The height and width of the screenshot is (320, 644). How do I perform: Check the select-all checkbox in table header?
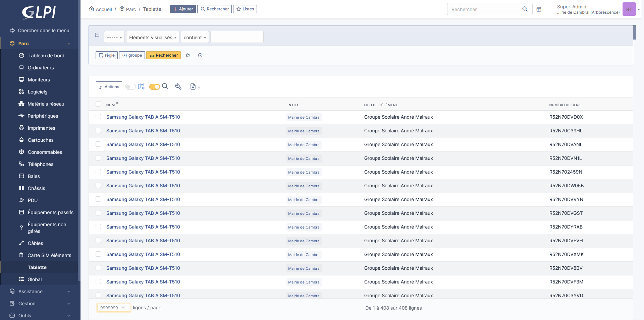point(98,104)
